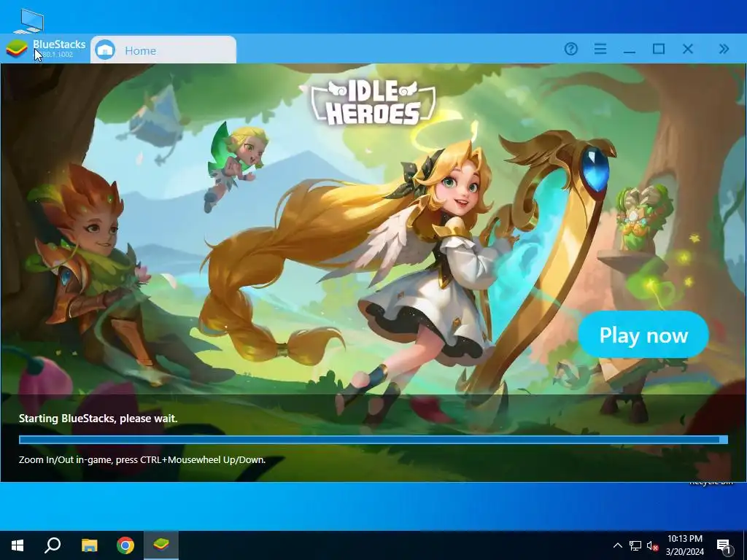Click the CTRL+Mousewheel zoom tip text
This screenshot has width=747, height=560.
coord(142,460)
